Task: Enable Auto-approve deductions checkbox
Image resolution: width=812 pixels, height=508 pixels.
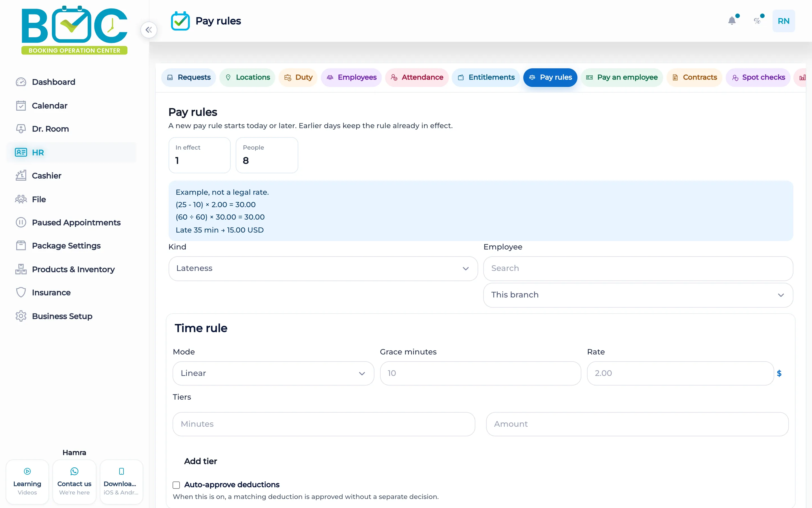Action: pos(176,485)
